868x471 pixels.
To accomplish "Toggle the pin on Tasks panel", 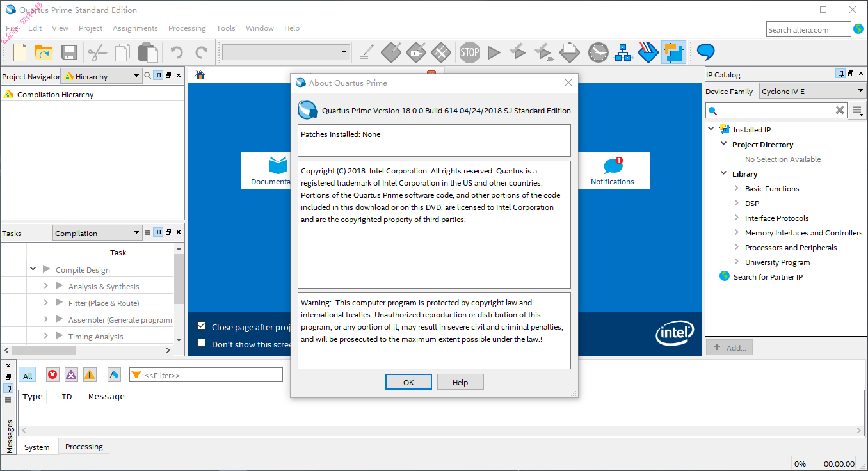I will (x=159, y=233).
